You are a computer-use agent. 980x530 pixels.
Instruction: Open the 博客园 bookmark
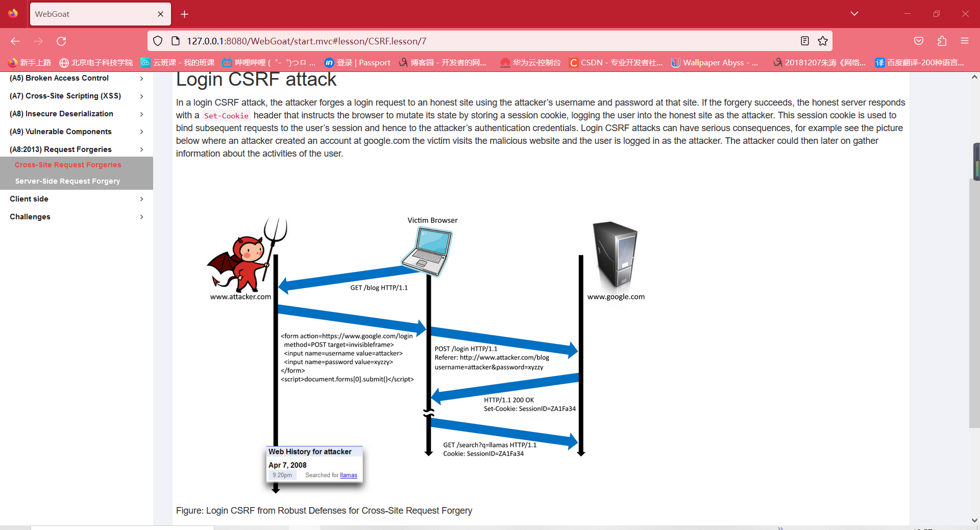[443, 63]
